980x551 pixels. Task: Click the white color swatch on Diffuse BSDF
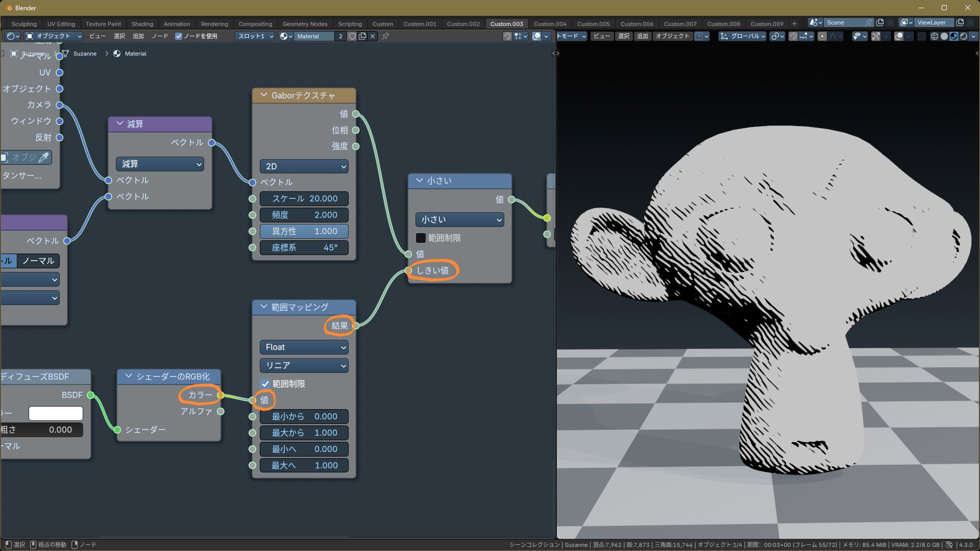pos(56,413)
